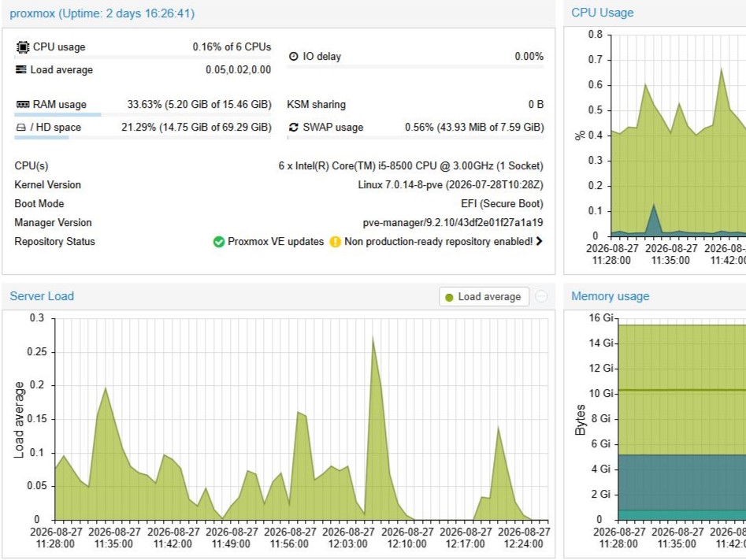Click the 'Manager Version' label
The image size is (746, 560).
(53, 223)
